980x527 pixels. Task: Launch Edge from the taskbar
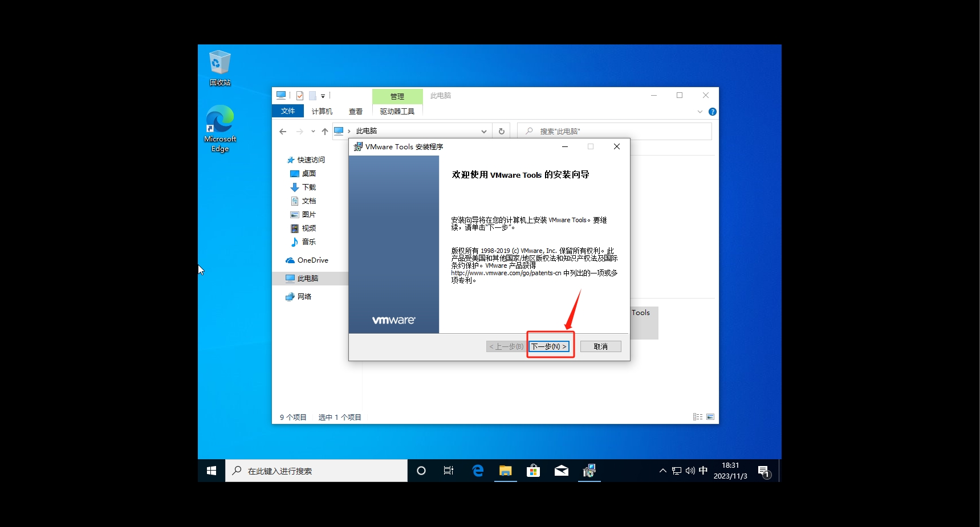[x=478, y=471]
